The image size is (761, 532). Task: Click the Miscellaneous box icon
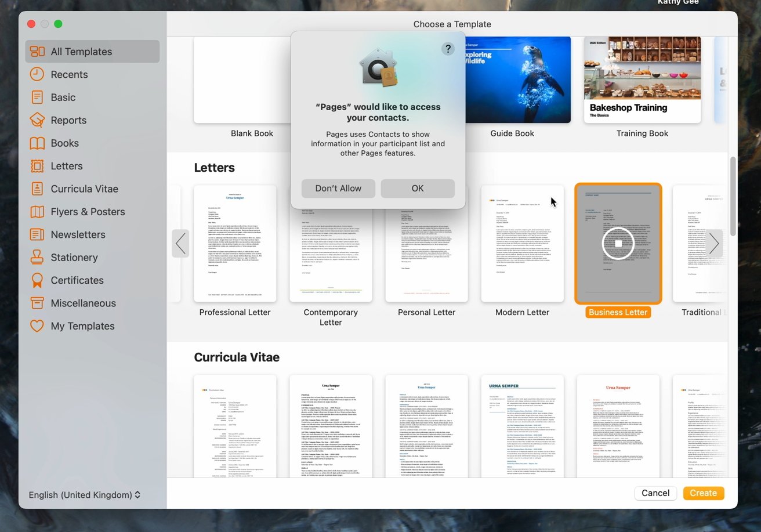point(37,303)
